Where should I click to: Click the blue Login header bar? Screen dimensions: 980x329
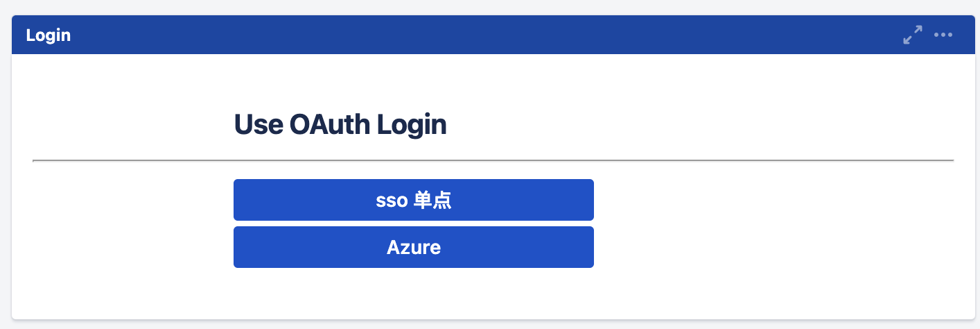click(x=485, y=35)
